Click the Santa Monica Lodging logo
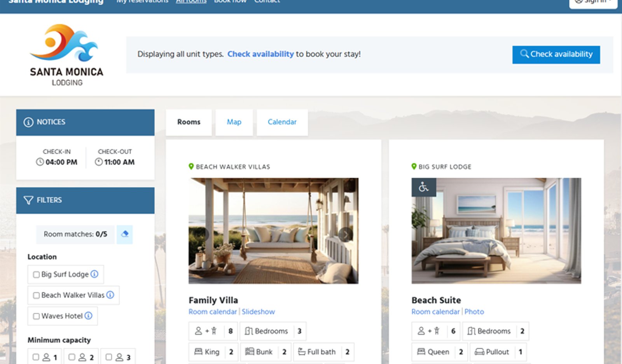Screen dimensions: 622x364 coord(66,55)
